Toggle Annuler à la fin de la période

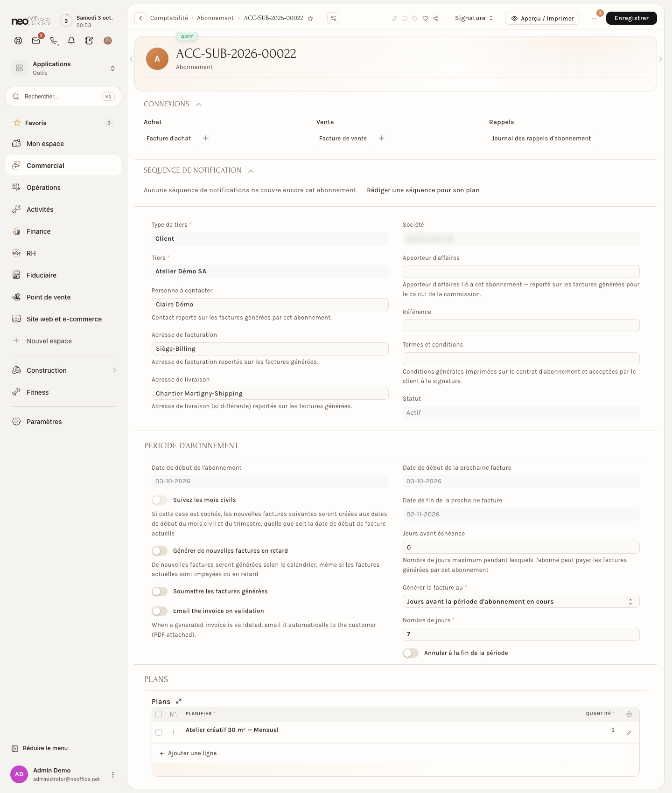point(411,653)
